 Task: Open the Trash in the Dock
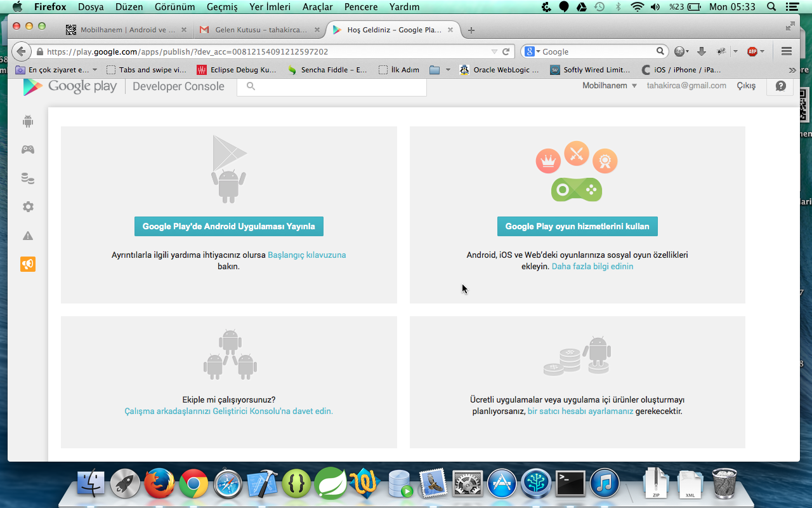click(724, 484)
